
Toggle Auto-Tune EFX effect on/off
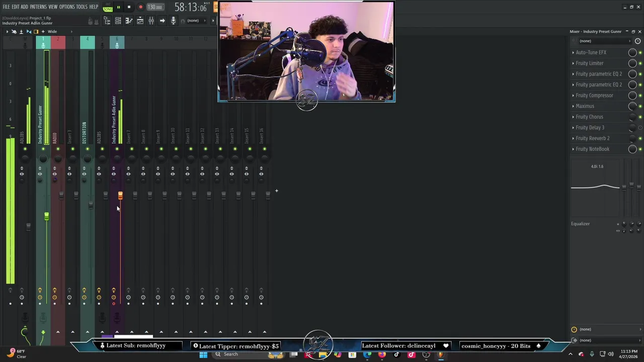click(640, 53)
